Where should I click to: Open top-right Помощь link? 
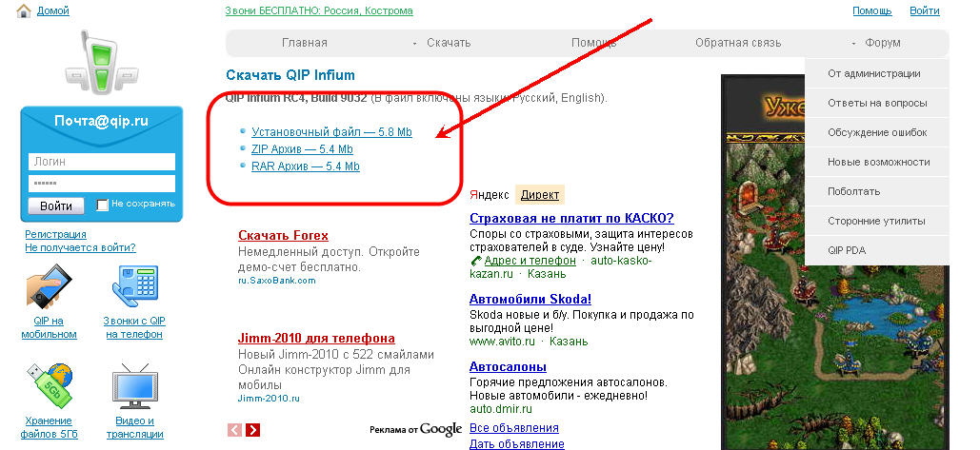872,10
